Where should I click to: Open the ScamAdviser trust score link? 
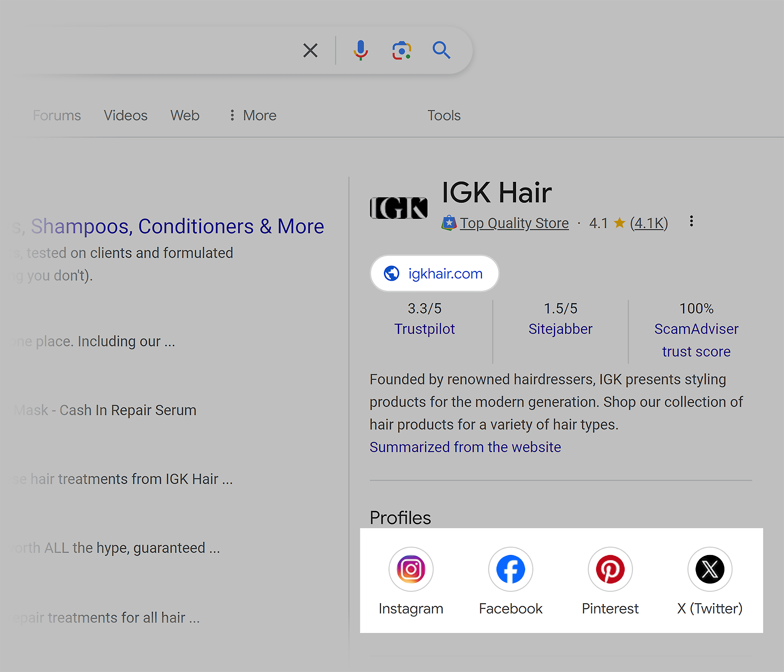click(x=696, y=340)
